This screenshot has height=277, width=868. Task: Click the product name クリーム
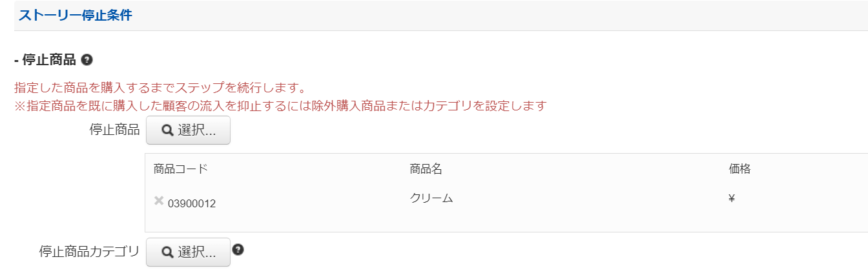tap(431, 198)
